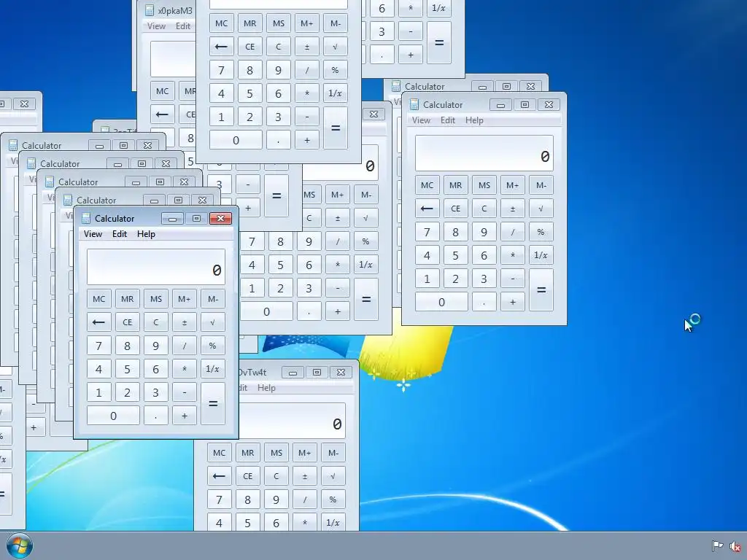Click digit 5 in the right-side Calculator

455,255
